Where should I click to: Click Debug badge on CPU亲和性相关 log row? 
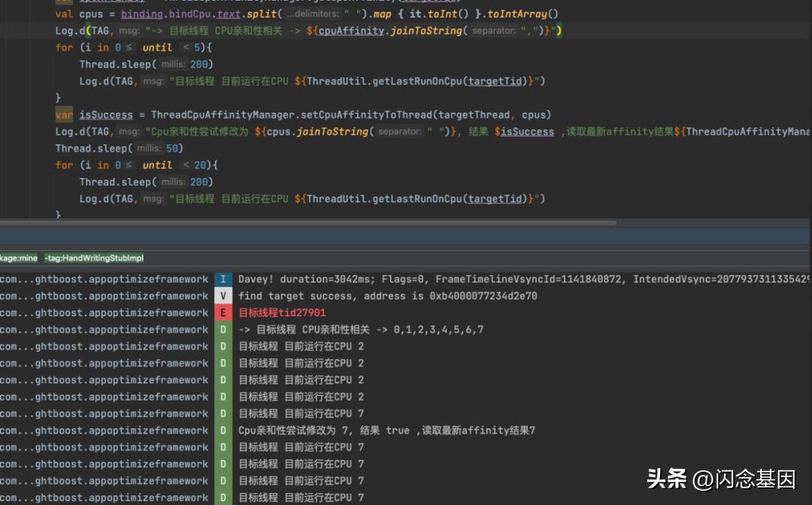[223, 330]
